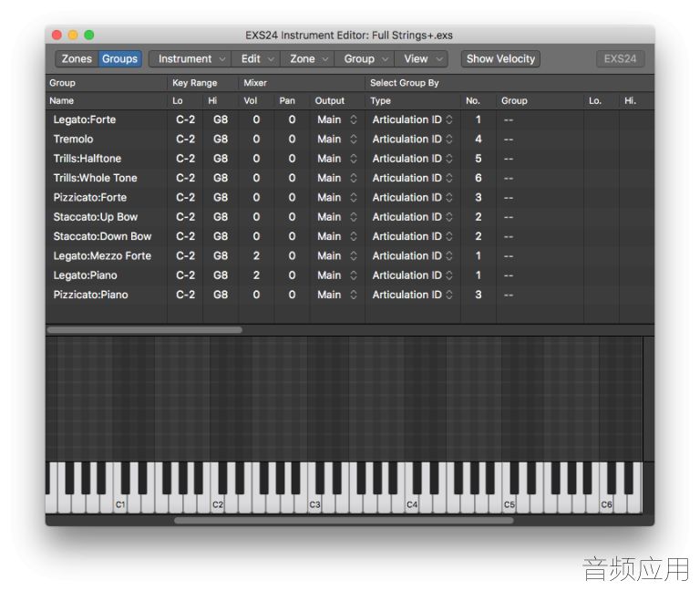Click the Output column header
Image resolution: width=700 pixels, height=591 pixels.
point(329,101)
